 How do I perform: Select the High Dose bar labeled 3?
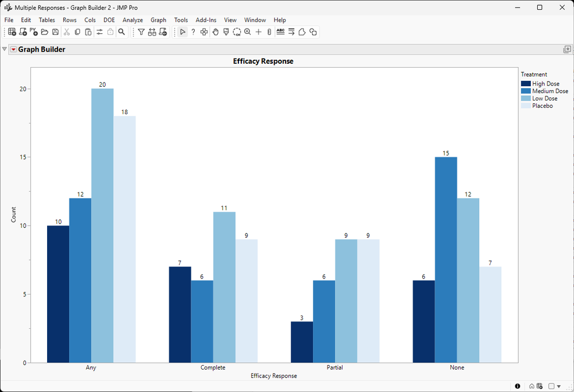pyautogui.click(x=302, y=342)
